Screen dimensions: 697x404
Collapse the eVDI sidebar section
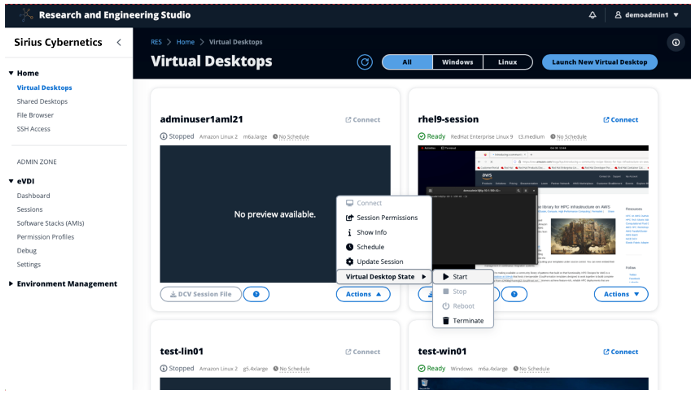click(11, 180)
